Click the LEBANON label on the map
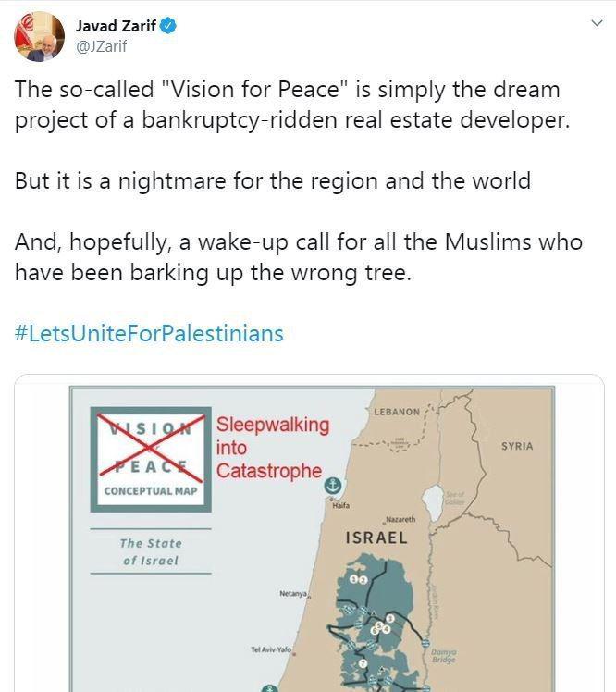616x692 pixels. 397,411
